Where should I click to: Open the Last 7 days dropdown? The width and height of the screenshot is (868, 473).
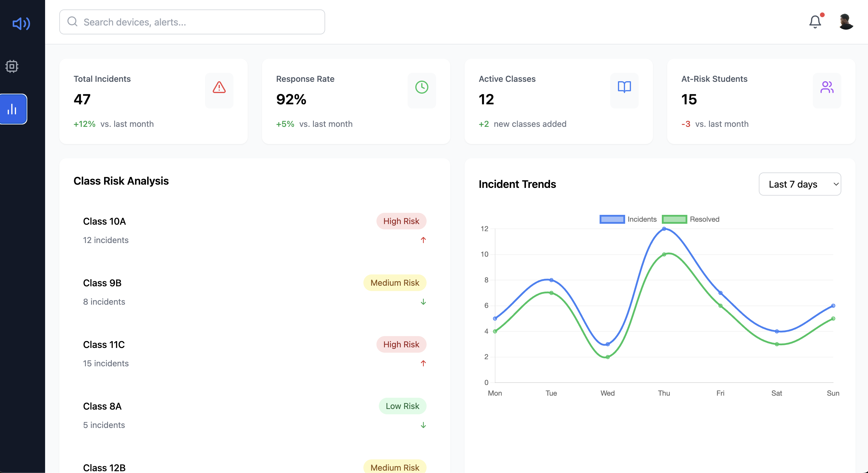click(x=799, y=184)
